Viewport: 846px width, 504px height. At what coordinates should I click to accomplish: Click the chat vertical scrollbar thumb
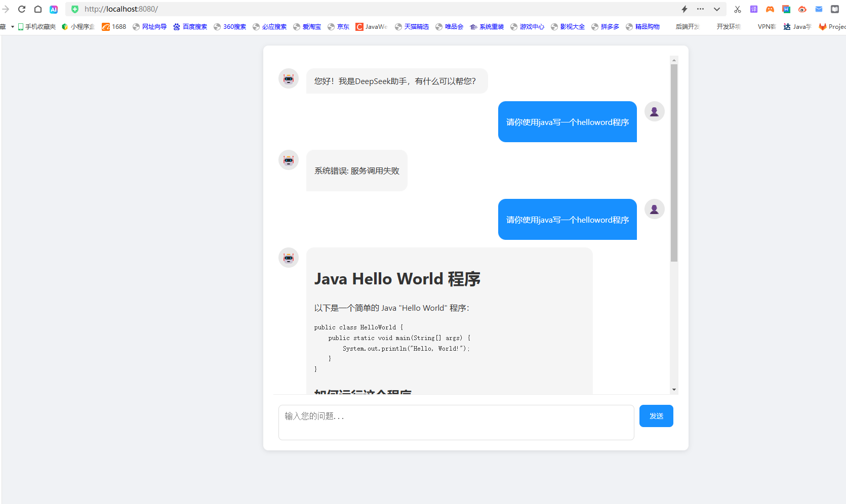[x=674, y=163]
